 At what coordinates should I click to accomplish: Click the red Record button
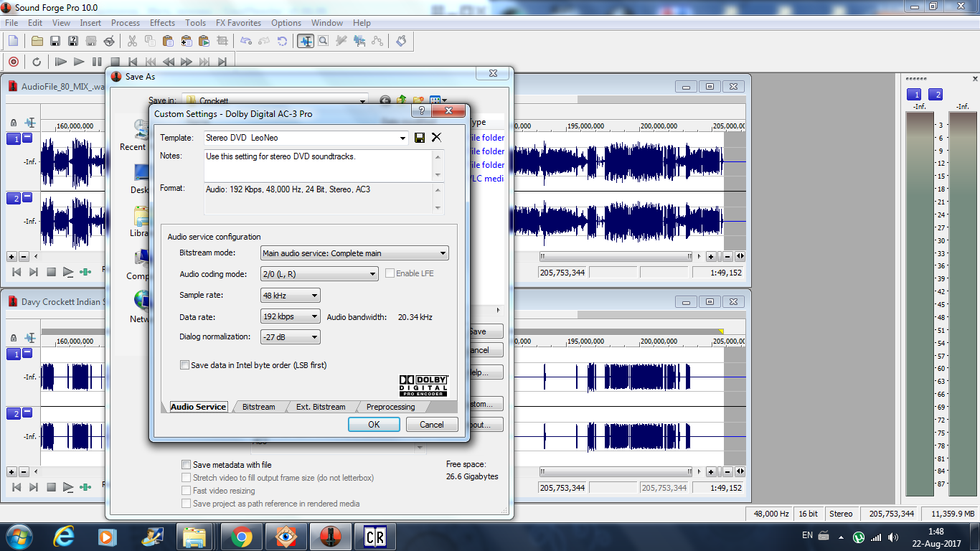[13, 62]
